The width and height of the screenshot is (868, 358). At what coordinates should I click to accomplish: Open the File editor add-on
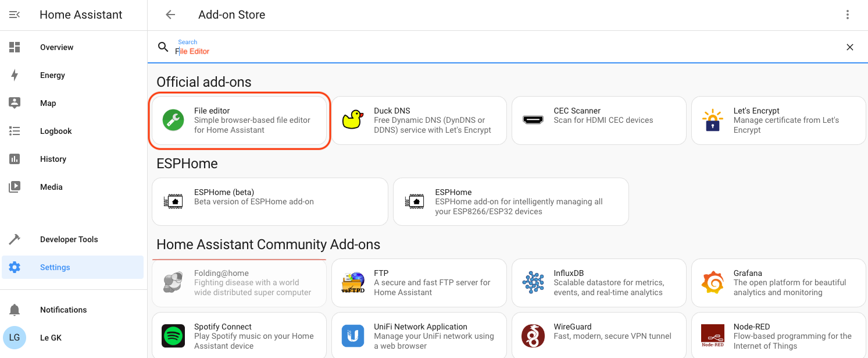tap(240, 120)
